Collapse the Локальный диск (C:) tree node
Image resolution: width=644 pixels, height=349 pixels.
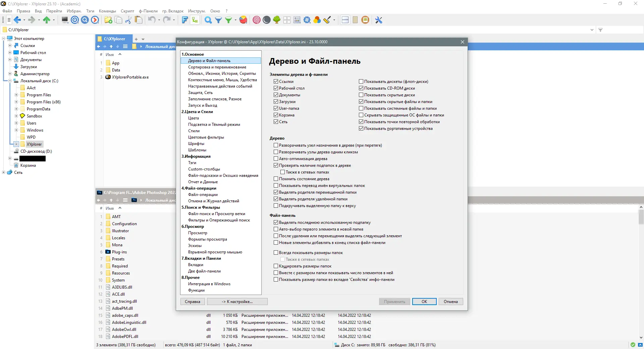[x=10, y=81]
